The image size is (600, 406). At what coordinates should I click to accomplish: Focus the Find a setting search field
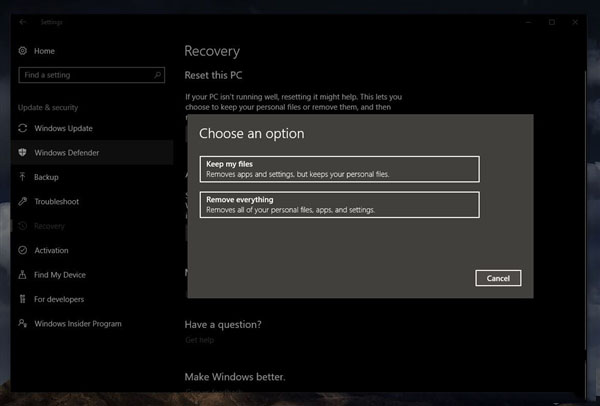pyautogui.click(x=85, y=75)
